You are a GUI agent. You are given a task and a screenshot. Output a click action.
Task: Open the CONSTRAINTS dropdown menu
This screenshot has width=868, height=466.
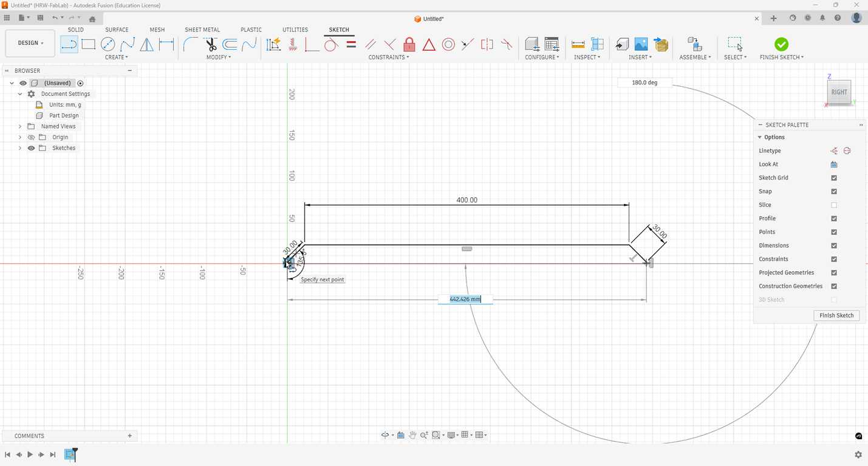[389, 57]
